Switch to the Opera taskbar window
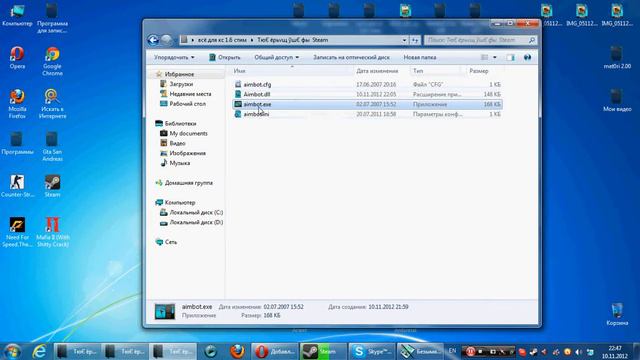640x360 pixels. point(275,351)
